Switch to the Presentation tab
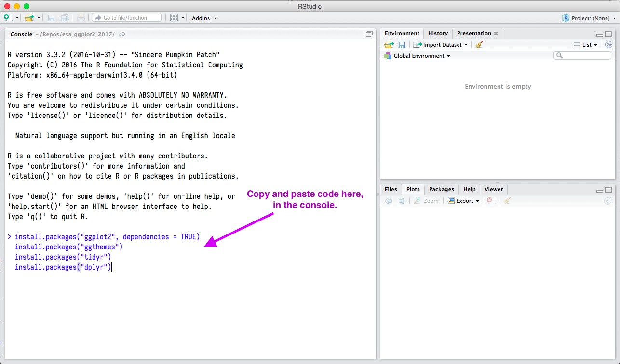Viewport: 620px width, 364px height. [x=474, y=33]
